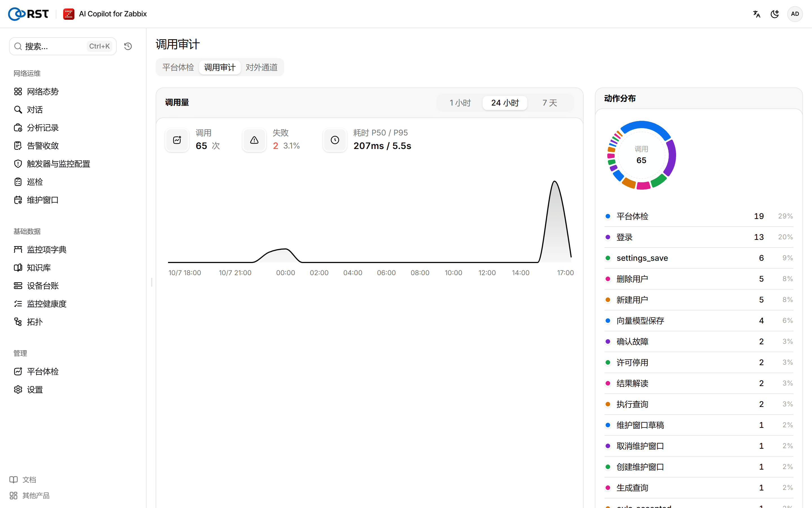Open 监控项字典 page
812x508 pixels.
47,249
